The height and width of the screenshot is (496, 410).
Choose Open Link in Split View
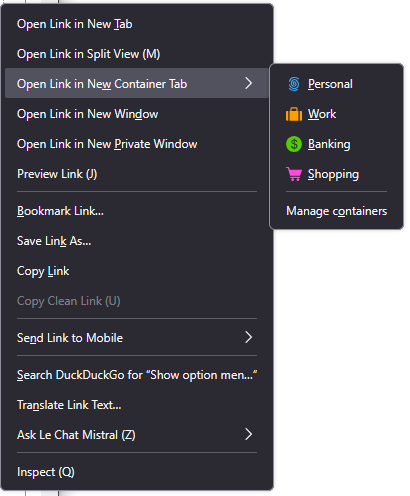(137, 54)
